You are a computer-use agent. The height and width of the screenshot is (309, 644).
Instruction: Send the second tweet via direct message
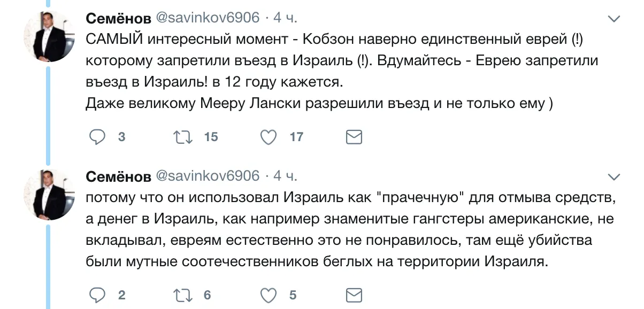[354, 295]
